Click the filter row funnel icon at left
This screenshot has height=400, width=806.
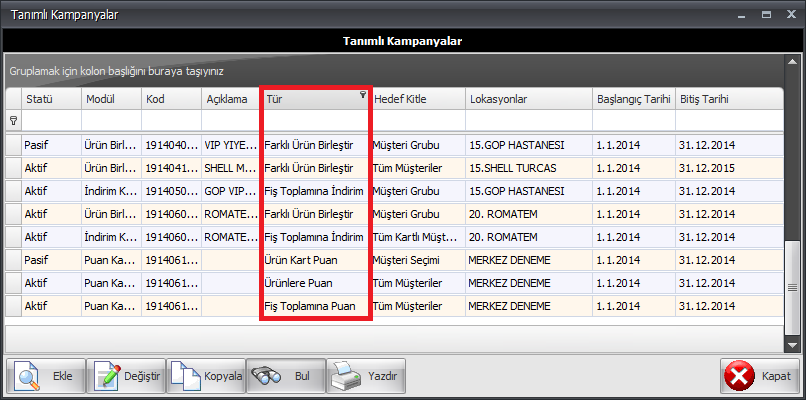click(13, 120)
